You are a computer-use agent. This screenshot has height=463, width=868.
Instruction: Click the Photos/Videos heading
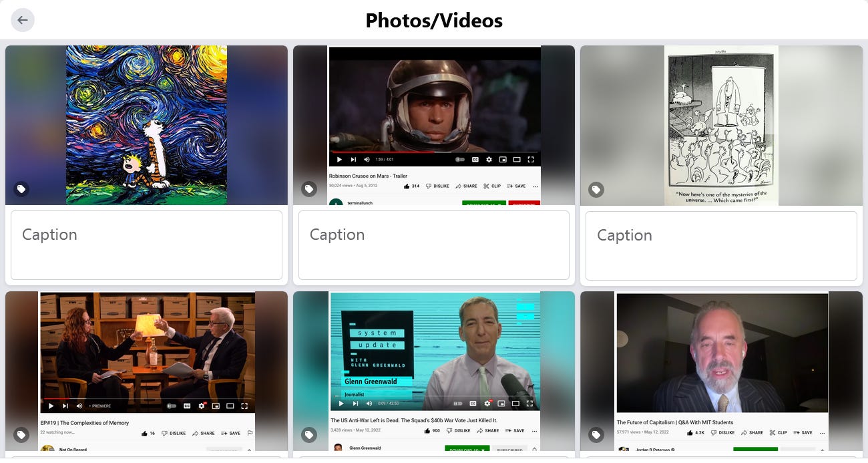click(x=434, y=21)
